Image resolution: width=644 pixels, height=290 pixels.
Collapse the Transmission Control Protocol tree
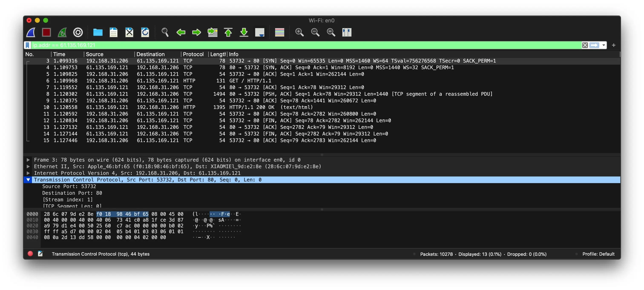pyautogui.click(x=28, y=180)
